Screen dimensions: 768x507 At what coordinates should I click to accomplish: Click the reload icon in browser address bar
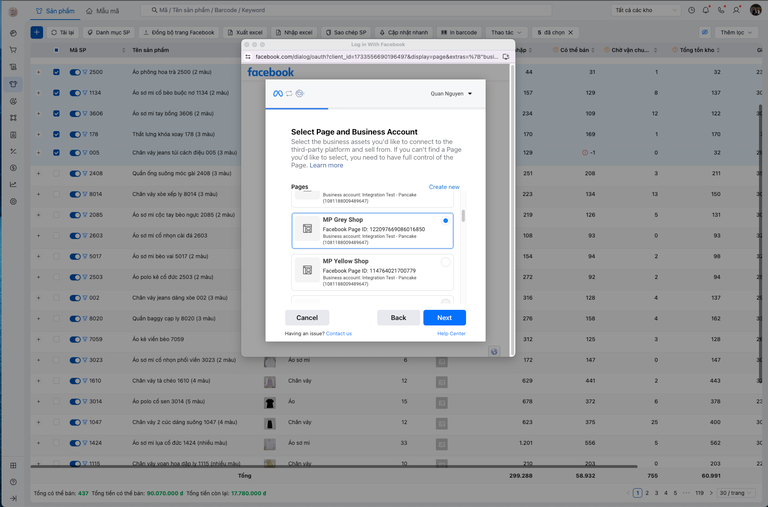pyautogui.click(x=506, y=57)
